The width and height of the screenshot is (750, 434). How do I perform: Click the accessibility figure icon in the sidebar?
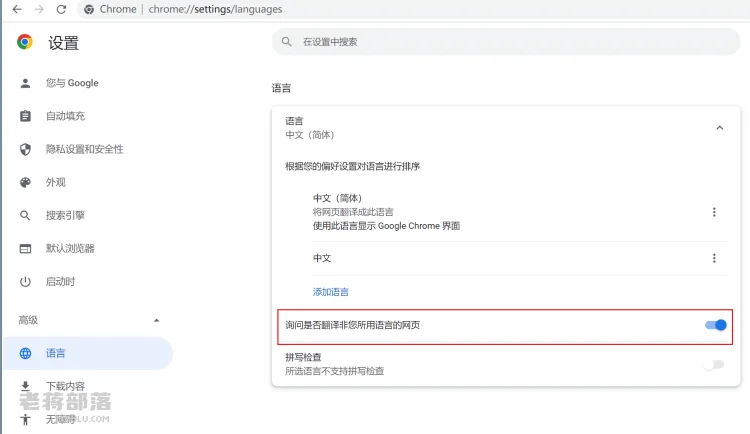tap(25, 419)
